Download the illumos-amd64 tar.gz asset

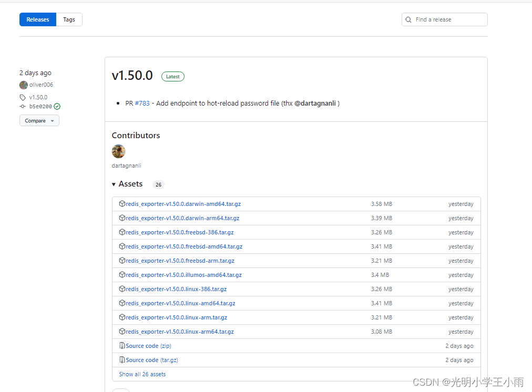[184, 275]
